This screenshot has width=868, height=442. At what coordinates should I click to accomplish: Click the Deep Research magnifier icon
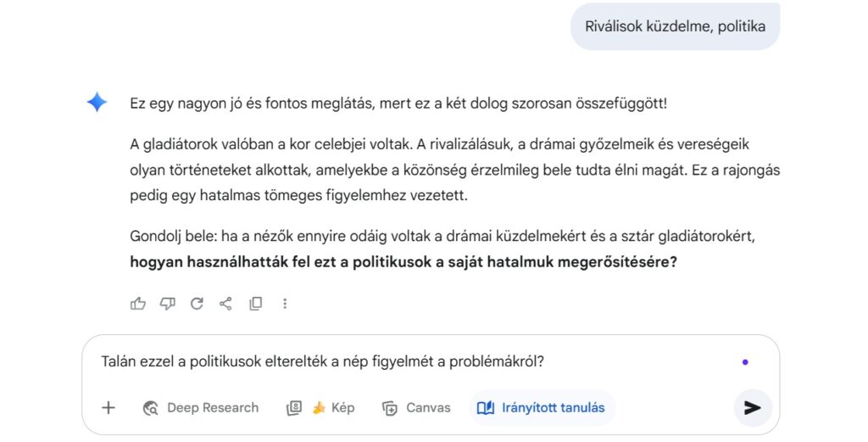(x=152, y=408)
